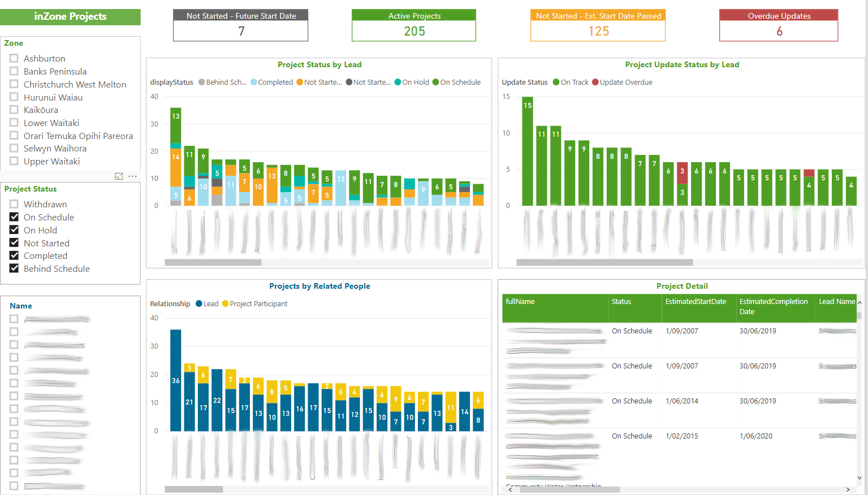Uncheck the On Hold status checkbox
This screenshot has width=868, height=495.
[x=14, y=230]
